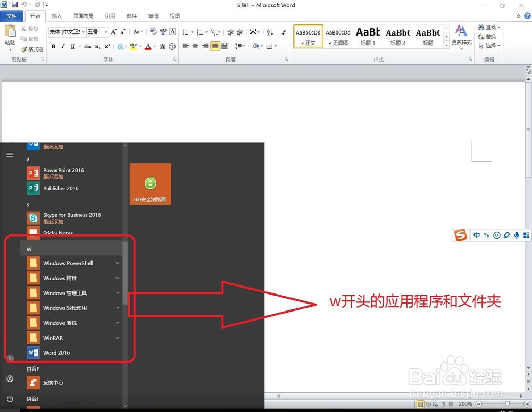
Task: Open the 文件 tab
Action: click(x=12, y=16)
